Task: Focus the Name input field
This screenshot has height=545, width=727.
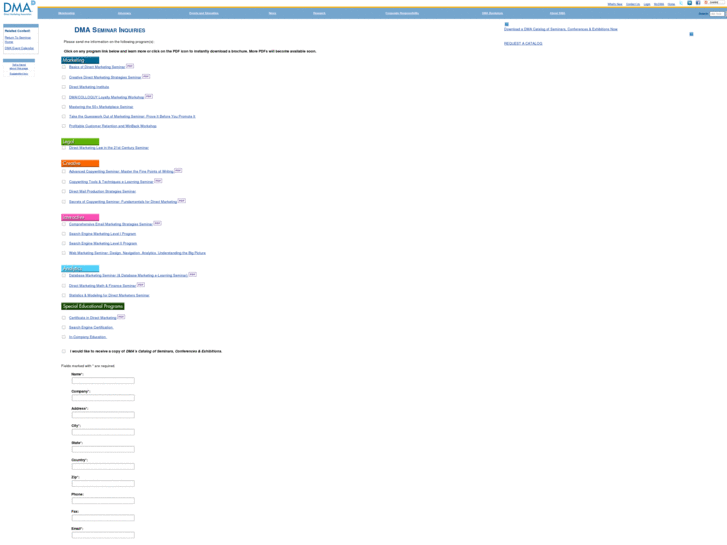Action: click(103, 380)
